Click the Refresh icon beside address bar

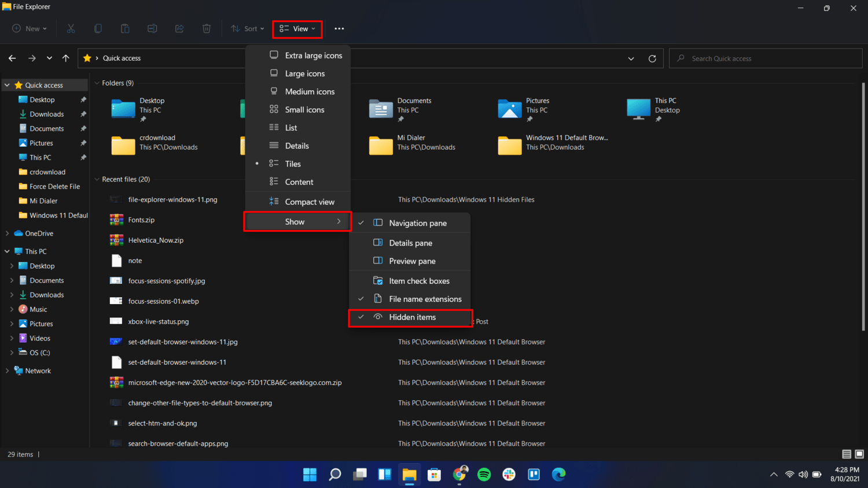tap(652, 58)
